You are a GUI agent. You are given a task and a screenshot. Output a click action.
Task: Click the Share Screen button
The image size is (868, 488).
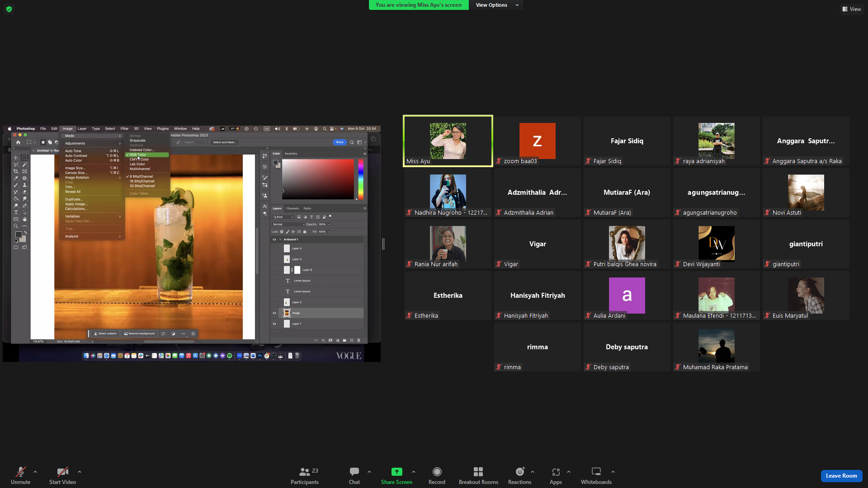click(x=396, y=475)
